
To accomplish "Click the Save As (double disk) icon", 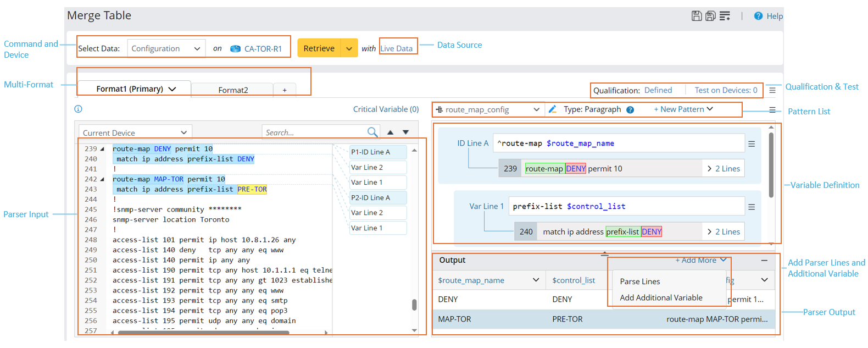I will tap(710, 16).
